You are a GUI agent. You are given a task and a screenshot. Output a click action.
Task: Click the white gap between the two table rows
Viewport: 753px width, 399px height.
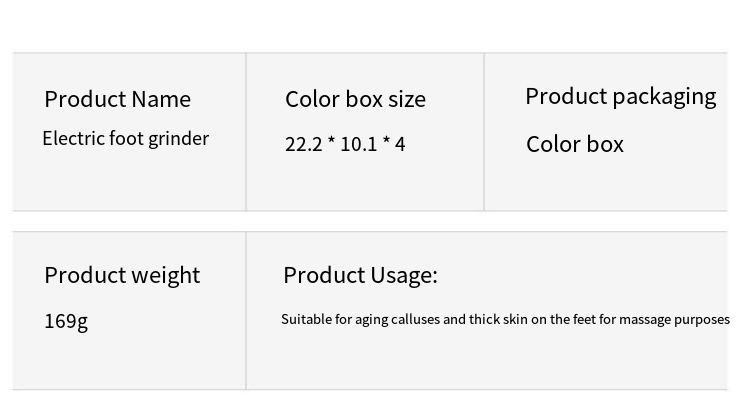click(370, 221)
